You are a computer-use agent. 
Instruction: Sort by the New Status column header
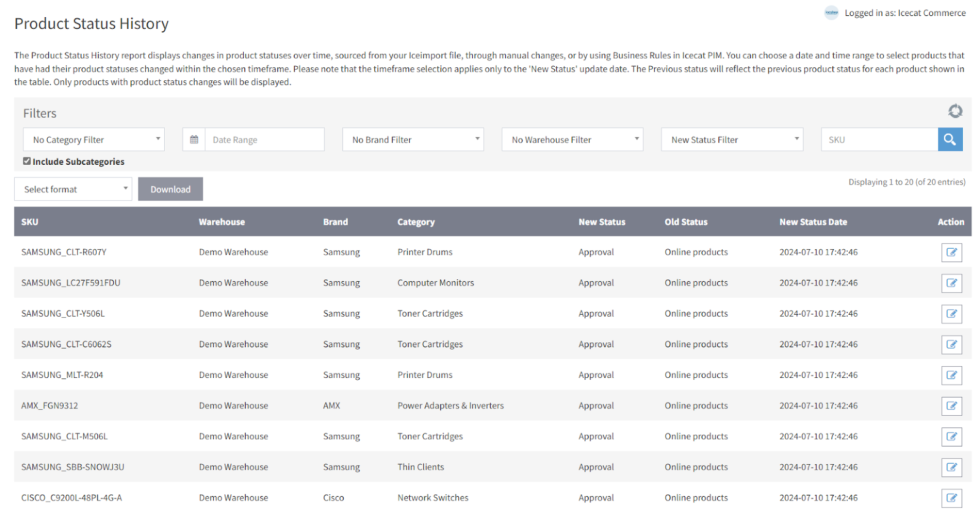click(x=601, y=222)
